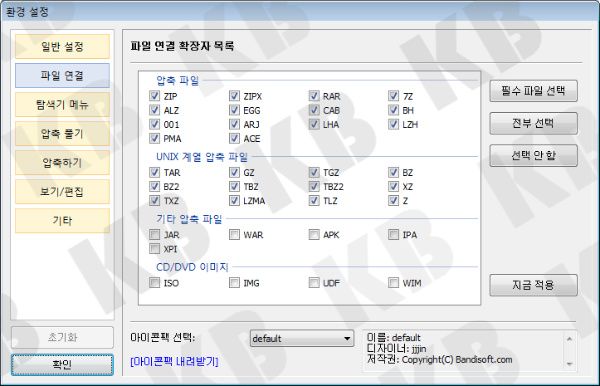Uncheck the Z extension checkbox
600x386 pixels.
point(393,200)
